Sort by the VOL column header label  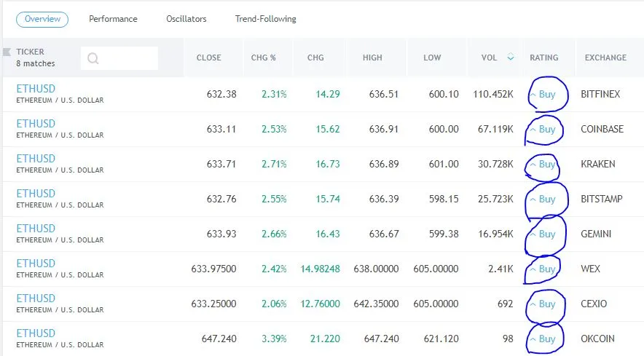click(x=489, y=58)
